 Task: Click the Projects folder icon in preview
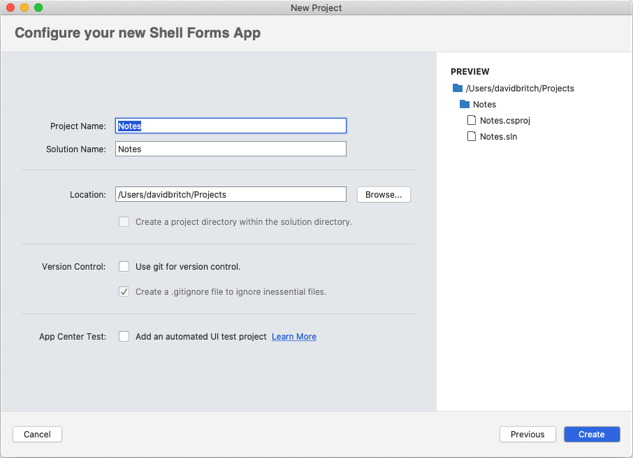click(x=458, y=88)
